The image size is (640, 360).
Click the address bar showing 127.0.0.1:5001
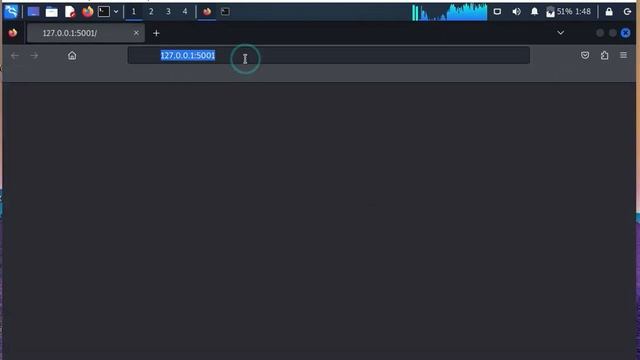[329, 56]
